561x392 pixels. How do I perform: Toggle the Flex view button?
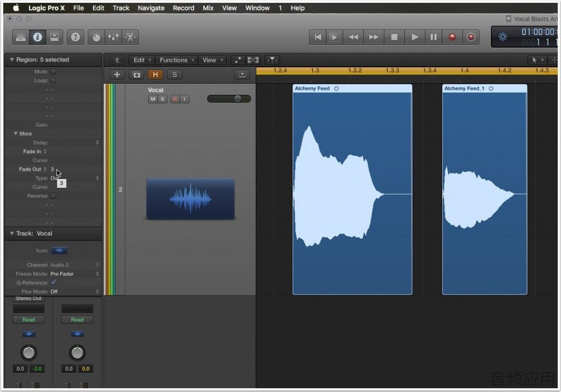(x=253, y=60)
